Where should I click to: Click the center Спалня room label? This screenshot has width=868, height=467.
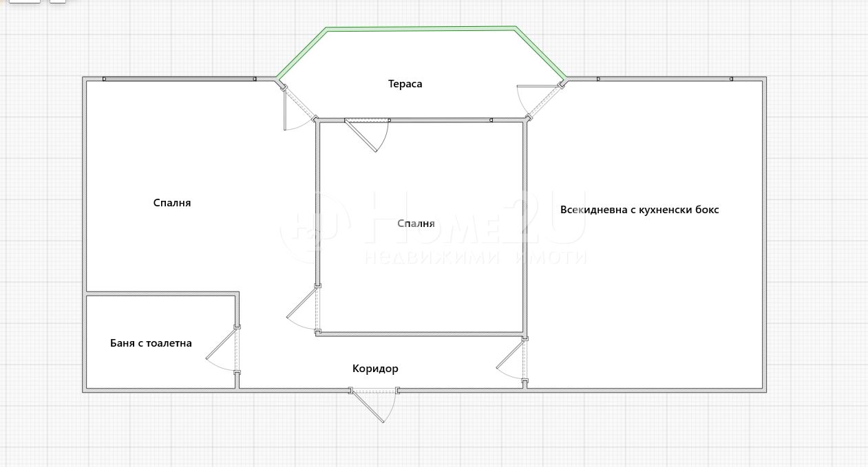416,224
